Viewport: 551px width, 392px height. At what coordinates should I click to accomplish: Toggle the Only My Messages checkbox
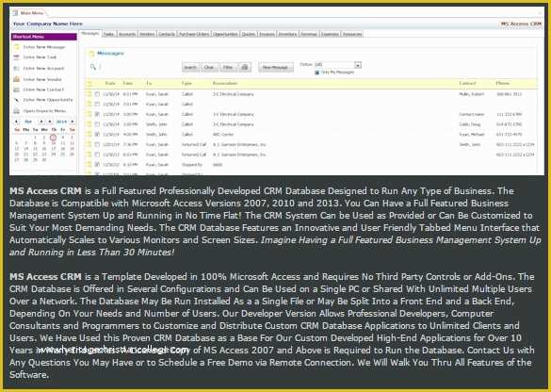coord(316,73)
